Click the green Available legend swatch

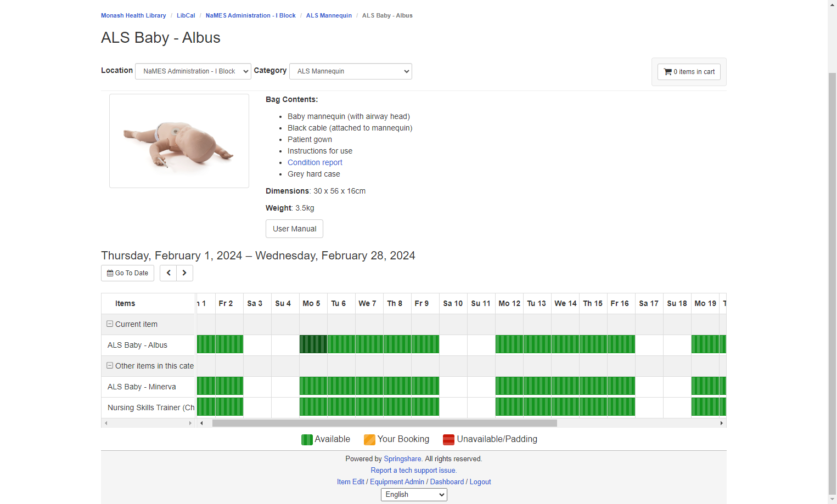click(307, 440)
